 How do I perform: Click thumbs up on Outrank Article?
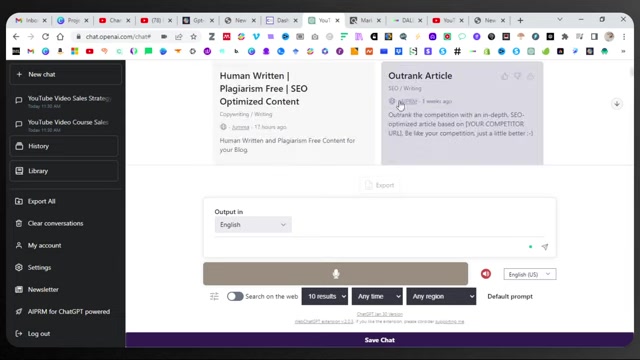[x=505, y=76]
